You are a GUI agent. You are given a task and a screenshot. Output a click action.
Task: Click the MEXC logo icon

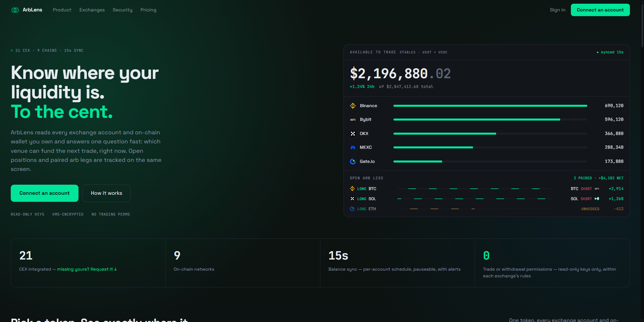[x=353, y=147]
